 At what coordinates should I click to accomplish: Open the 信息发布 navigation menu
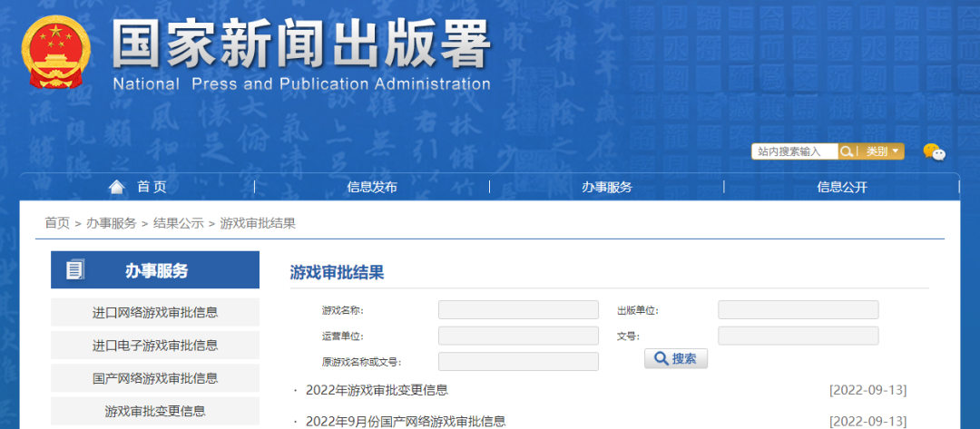coord(372,187)
